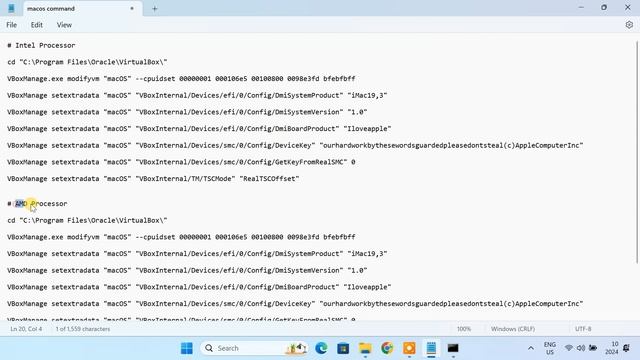640x360 pixels.
Task: Open File Explorer from taskbar
Action: point(365,348)
